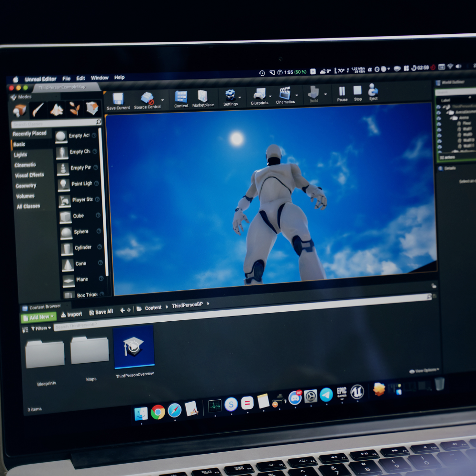Toggle visibility eye for Arena folder
This screenshot has height=476, width=476.
coord(439,119)
